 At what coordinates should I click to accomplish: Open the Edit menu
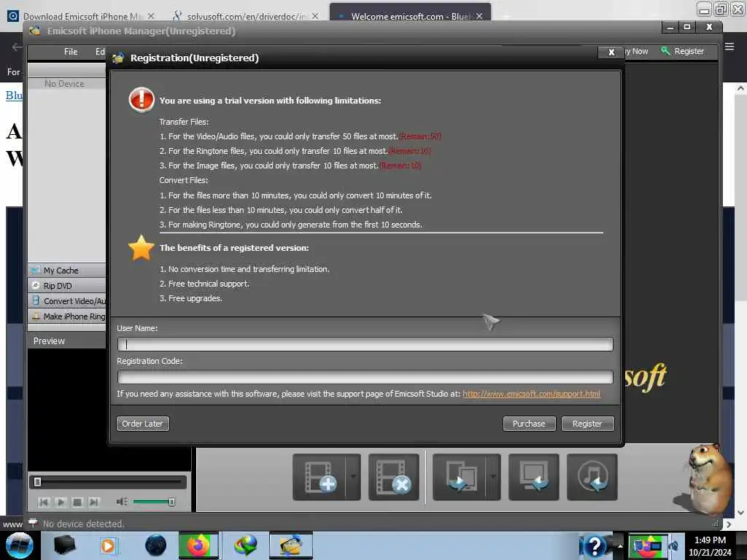pyautogui.click(x=100, y=52)
